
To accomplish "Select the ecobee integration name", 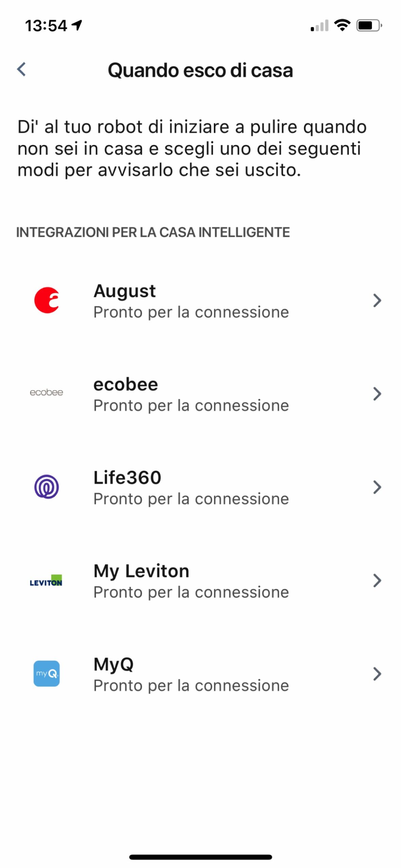I will tap(126, 384).
